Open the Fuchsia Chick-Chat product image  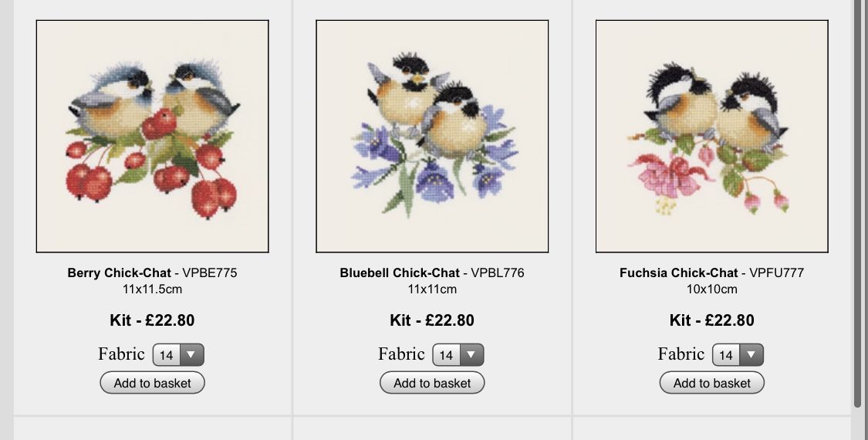click(712, 137)
